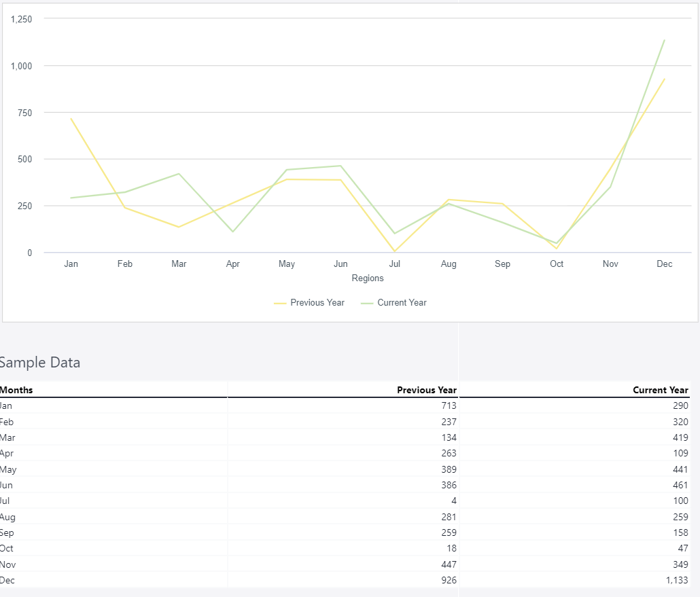Click the green Current Year legend line swatch
Screen dimensions: 700x597
367,303
